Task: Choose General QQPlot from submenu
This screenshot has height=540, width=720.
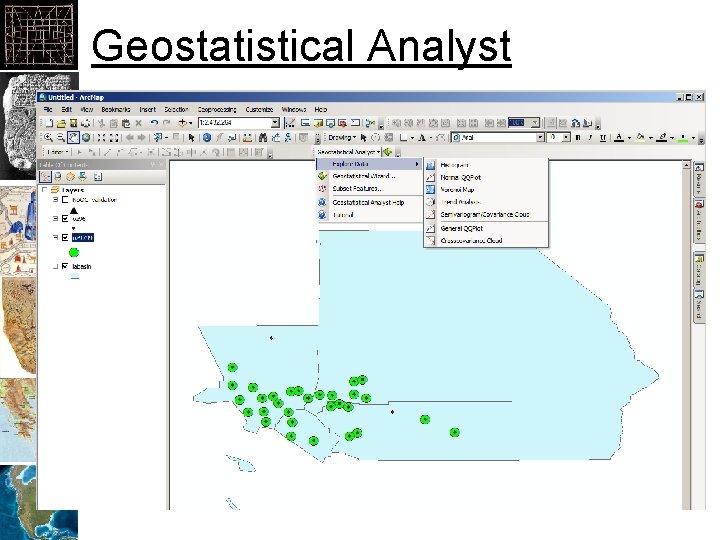Action: point(486,228)
